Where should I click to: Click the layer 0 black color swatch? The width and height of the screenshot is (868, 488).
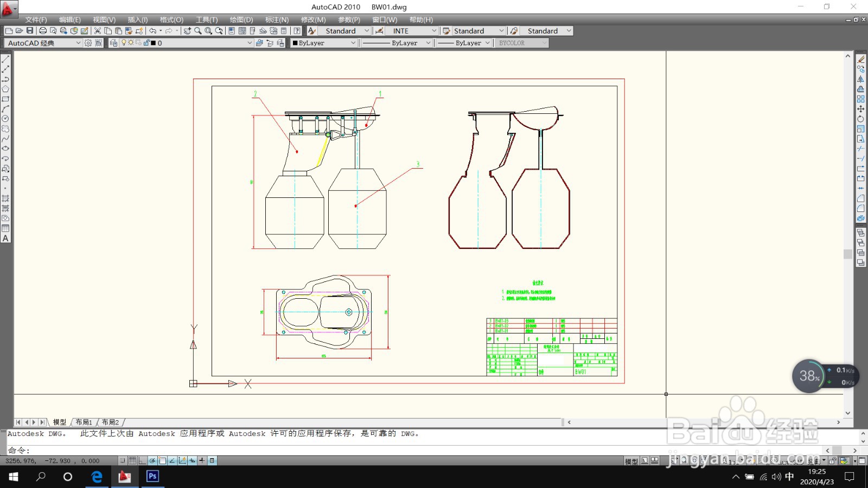coord(154,43)
